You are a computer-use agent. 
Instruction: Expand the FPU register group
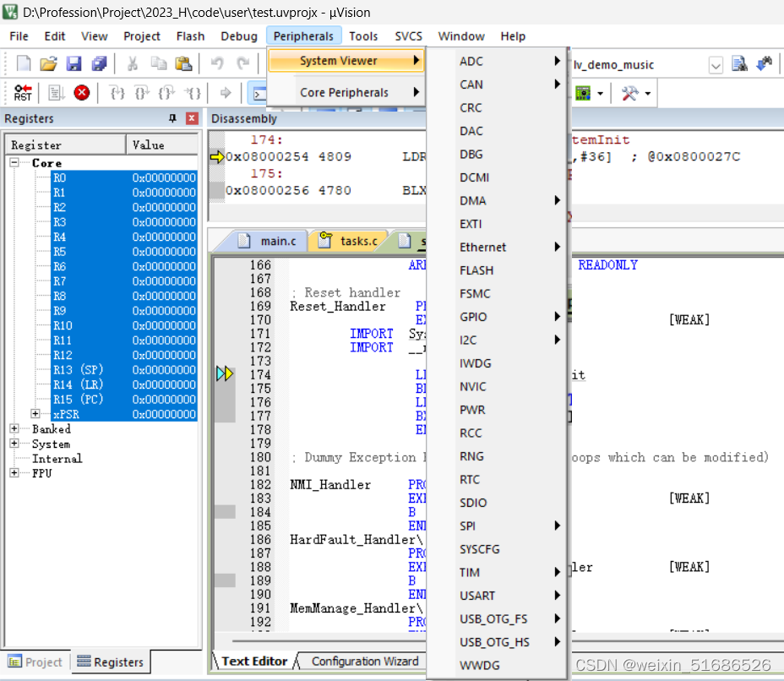14,472
